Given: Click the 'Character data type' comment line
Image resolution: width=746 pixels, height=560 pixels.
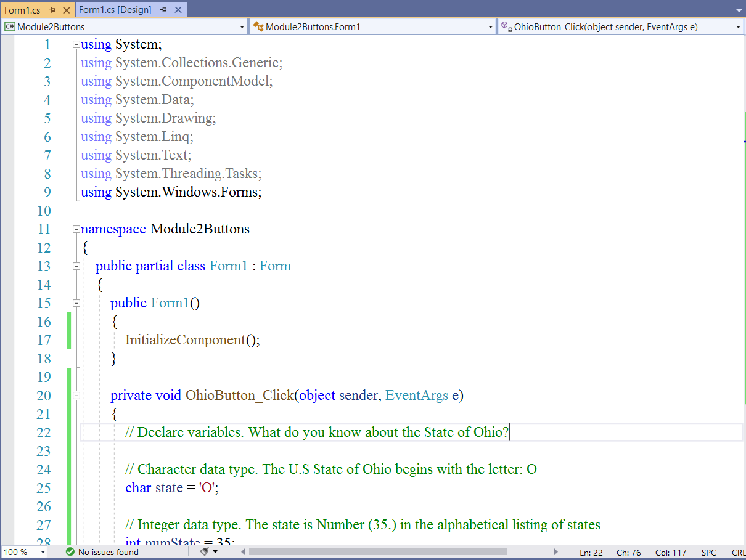Looking at the screenshot, I should coord(331,469).
